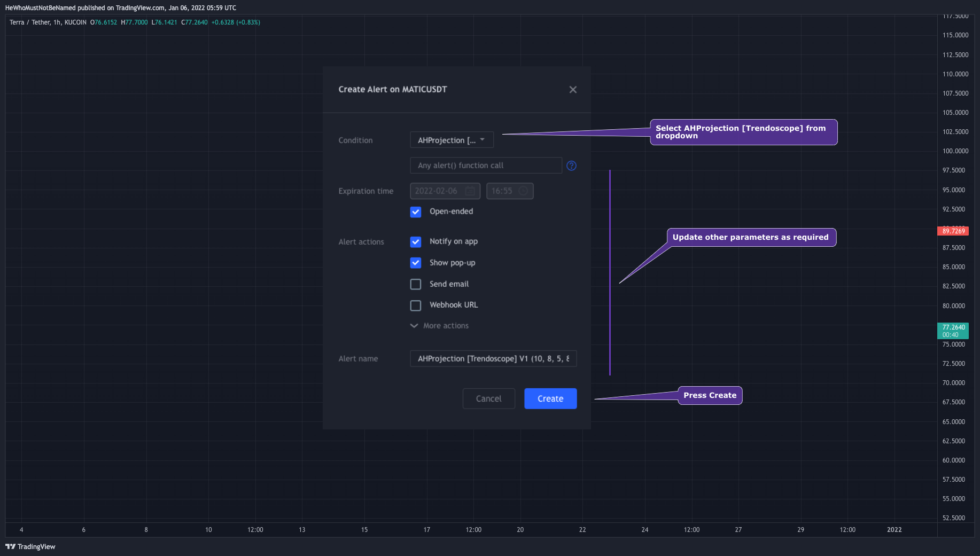Click the help question mark icon

coord(571,166)
